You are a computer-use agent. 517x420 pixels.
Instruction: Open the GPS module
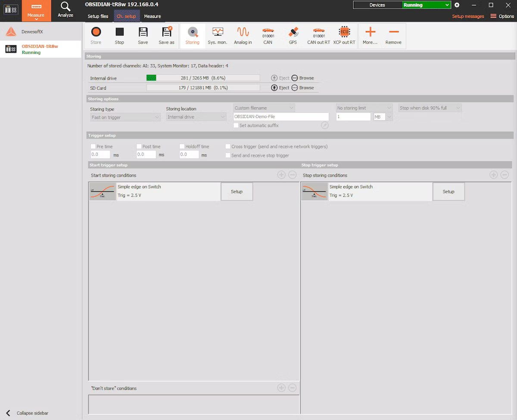293,36
